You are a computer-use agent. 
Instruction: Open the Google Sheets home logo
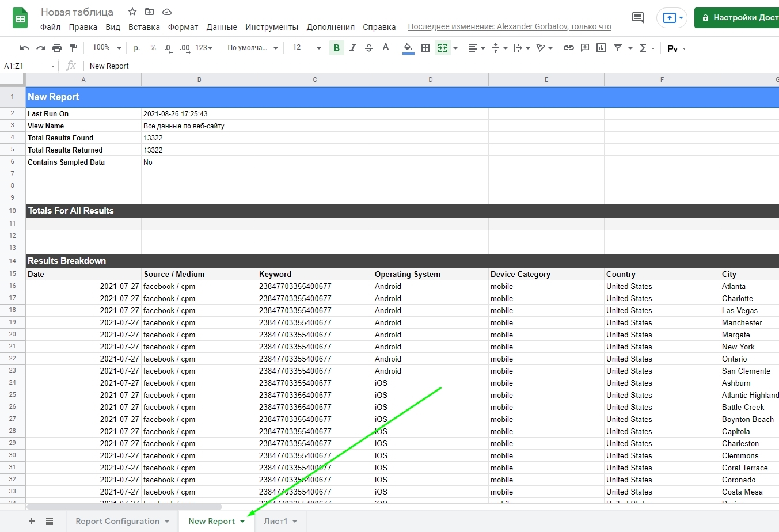pos(20,18)
